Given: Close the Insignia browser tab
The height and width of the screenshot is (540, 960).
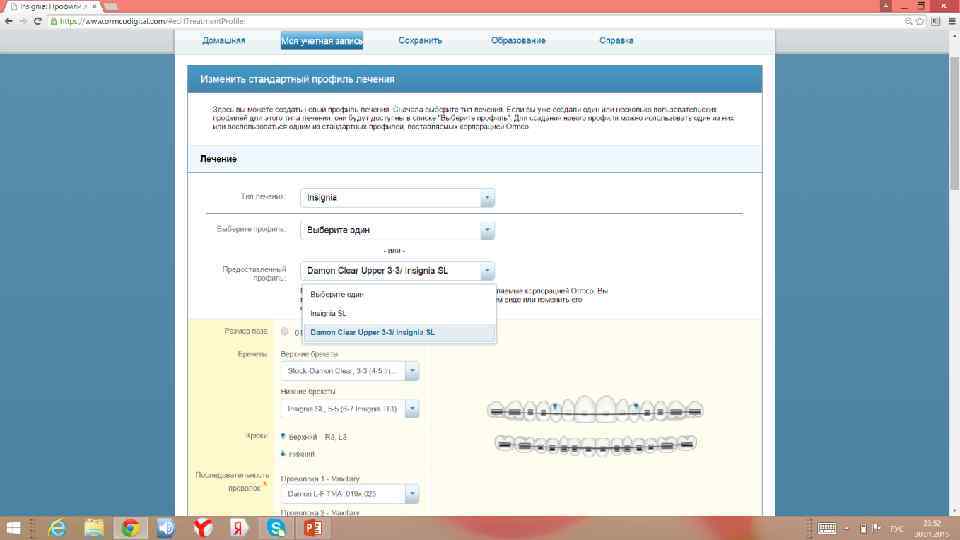Looking at the screenshot, I should click(x=94, y=6).
